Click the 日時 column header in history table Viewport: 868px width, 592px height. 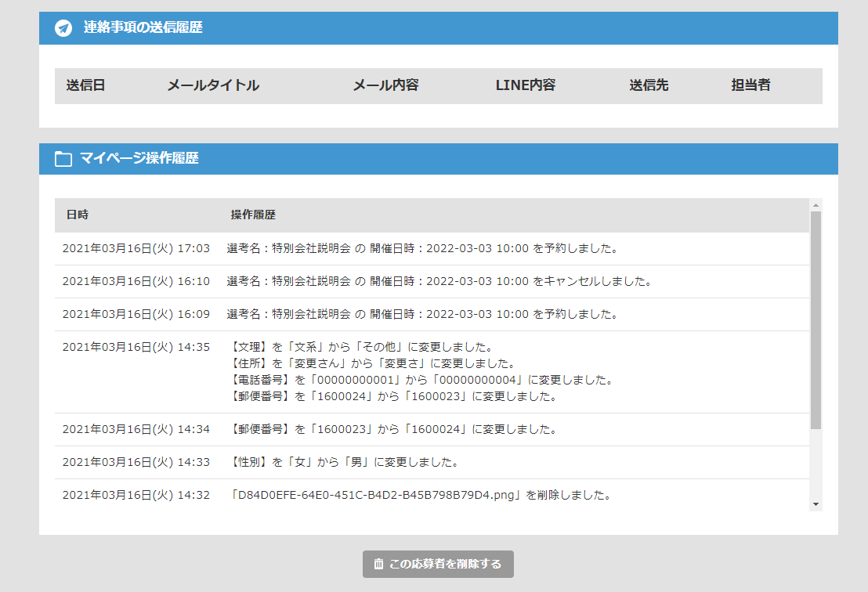coord(77,215)
